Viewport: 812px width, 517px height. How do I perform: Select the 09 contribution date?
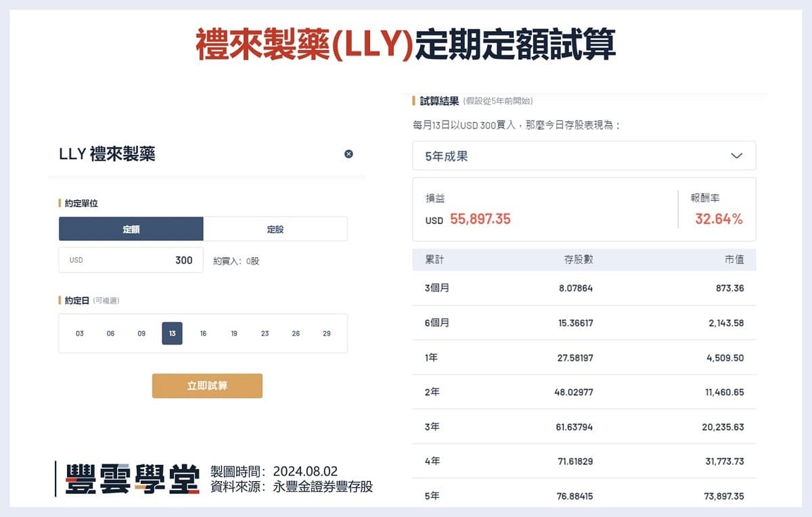click(141, 333)
